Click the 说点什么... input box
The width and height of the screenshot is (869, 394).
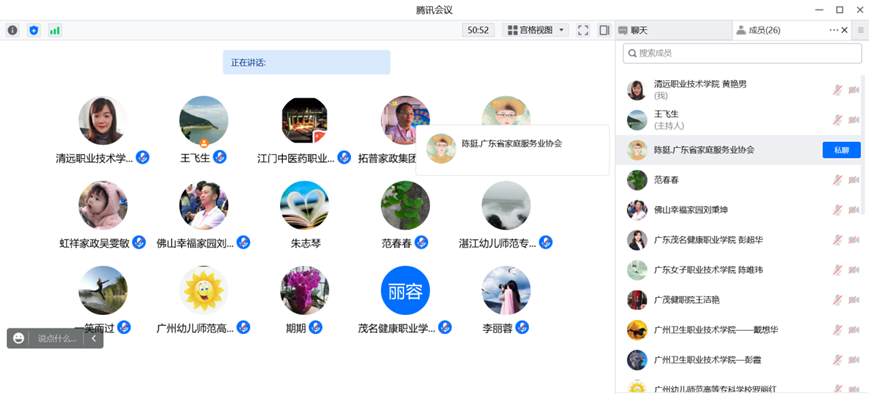[x=57, y=338]
